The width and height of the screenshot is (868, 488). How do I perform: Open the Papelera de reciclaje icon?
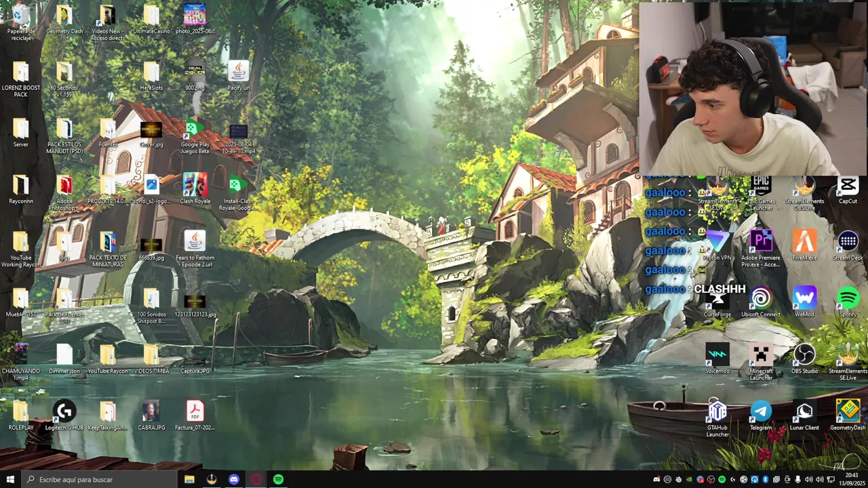[x=21, y=22]
